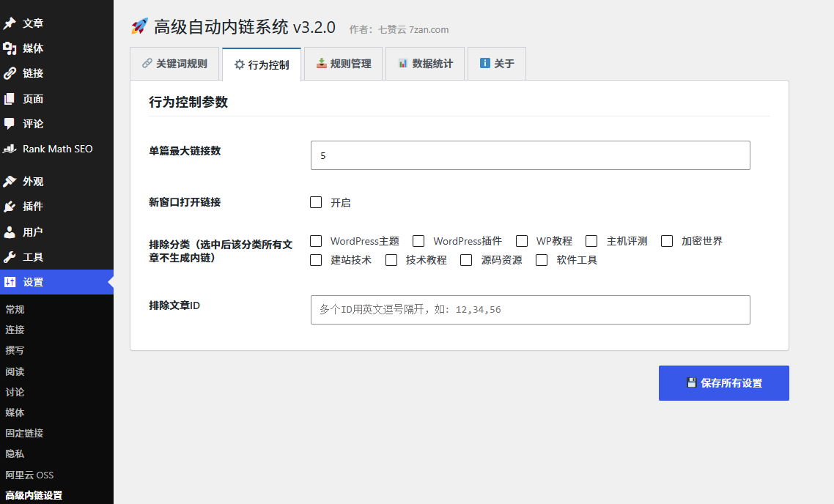Open the 数据统计 tab
834x504 pixels.
[426, 64]
